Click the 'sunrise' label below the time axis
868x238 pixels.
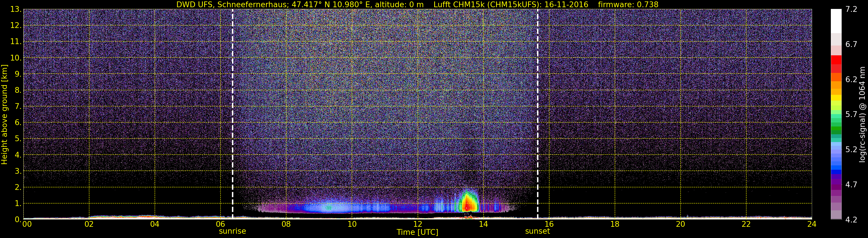coord(232,231)
